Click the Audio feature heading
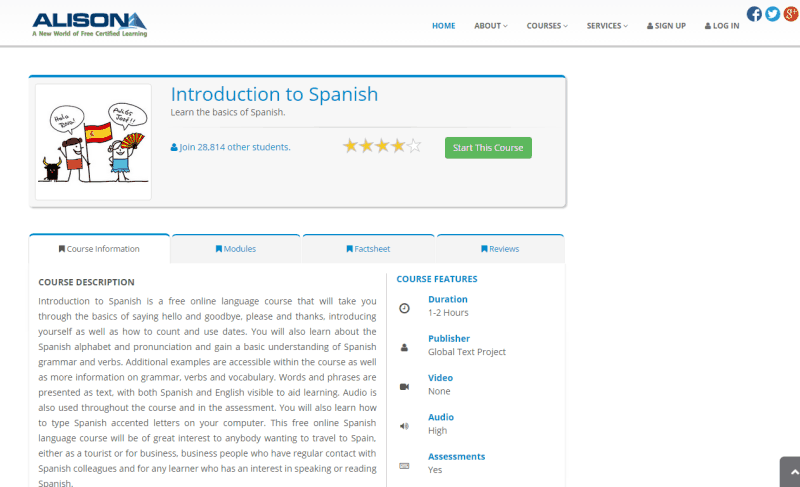Image resolution: width=800 pixels, height=487 pixels. pyautogui.click(x=441, y=417)
